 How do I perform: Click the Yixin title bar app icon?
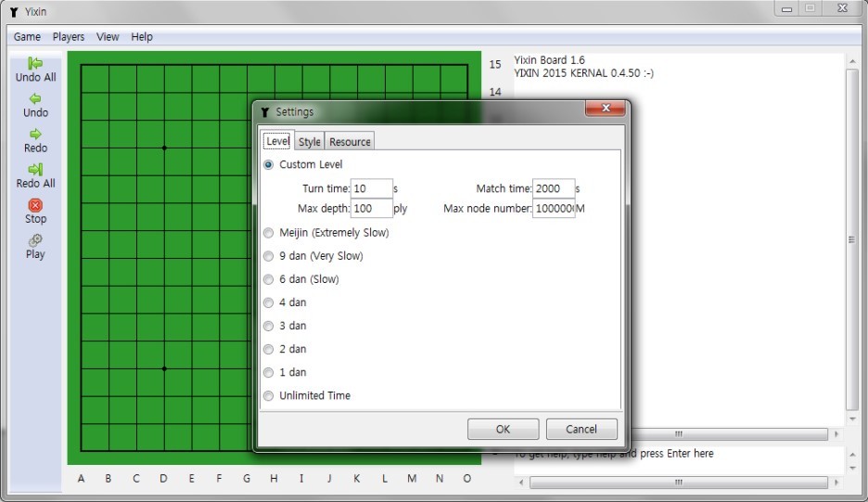coord(14,12)
